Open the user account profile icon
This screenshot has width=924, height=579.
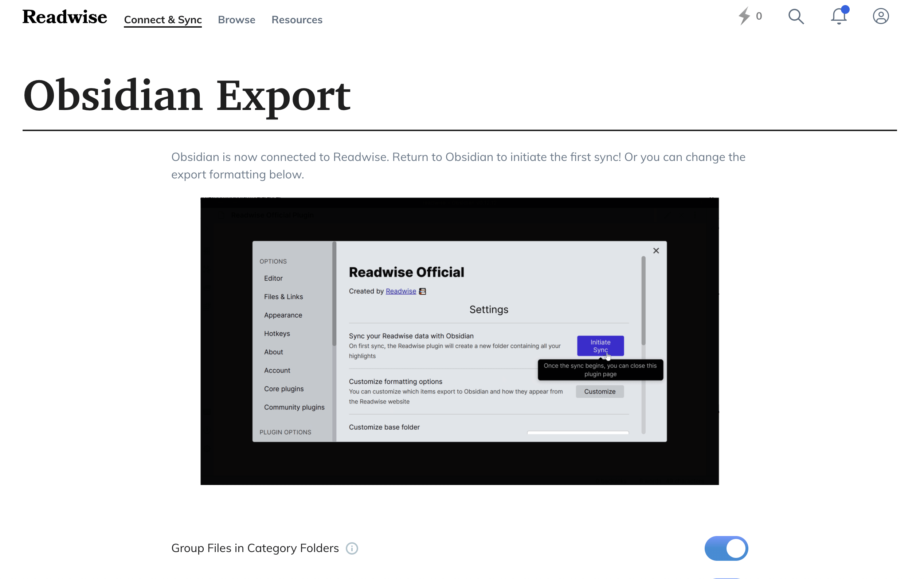coord(880,16)
